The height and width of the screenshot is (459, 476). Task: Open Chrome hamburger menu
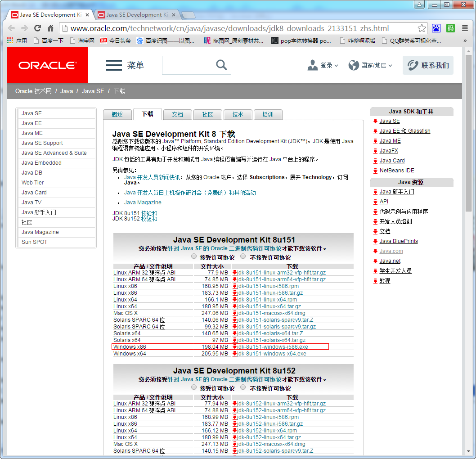pyautogui.click(x=465, y=28)
